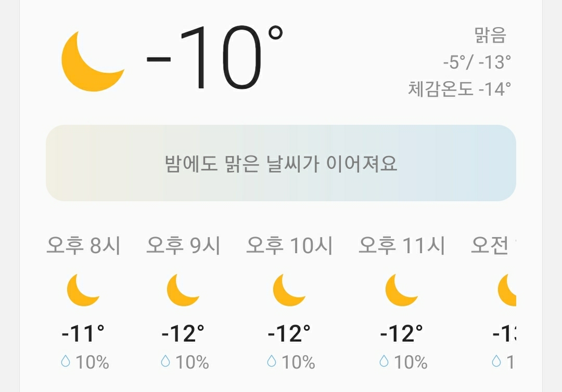This screenshot has height=392, width=562.
Task: Select the 오후 10시 hourly label
Action: (x=289, y=245)
